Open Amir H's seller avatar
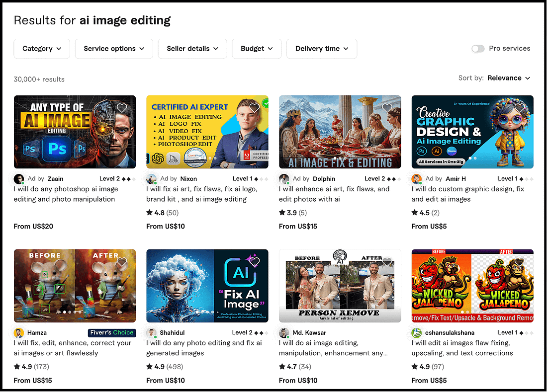This screenshot has height=392, width=547. tap(417, 179)
